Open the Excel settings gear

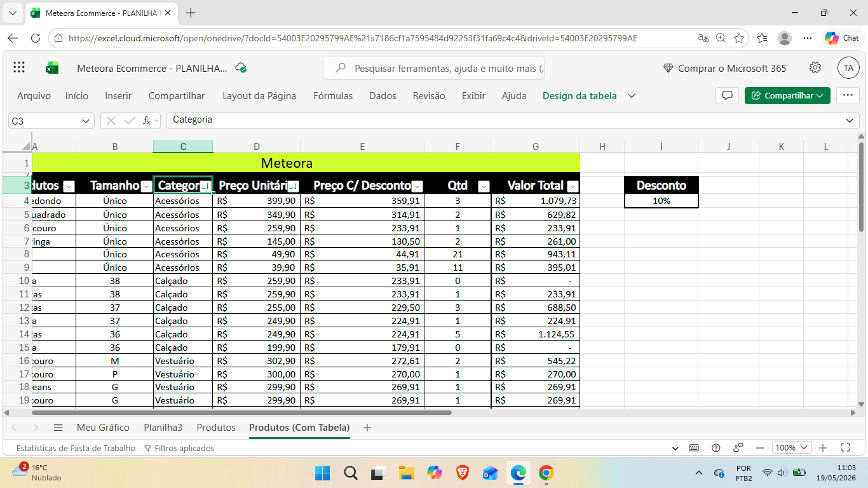coord(815,68)
